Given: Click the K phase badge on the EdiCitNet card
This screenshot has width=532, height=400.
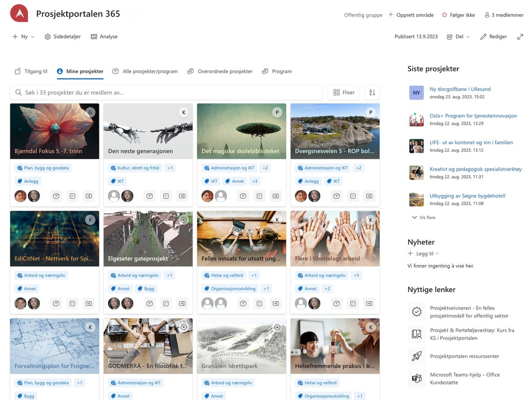Looking at the screenshot, I should [x=90, y=220].
